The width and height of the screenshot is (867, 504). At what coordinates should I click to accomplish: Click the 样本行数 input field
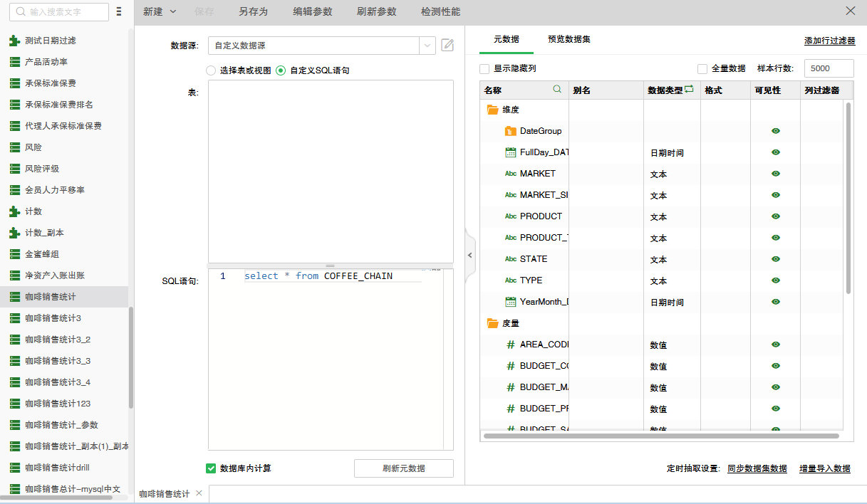coord(829,69)
